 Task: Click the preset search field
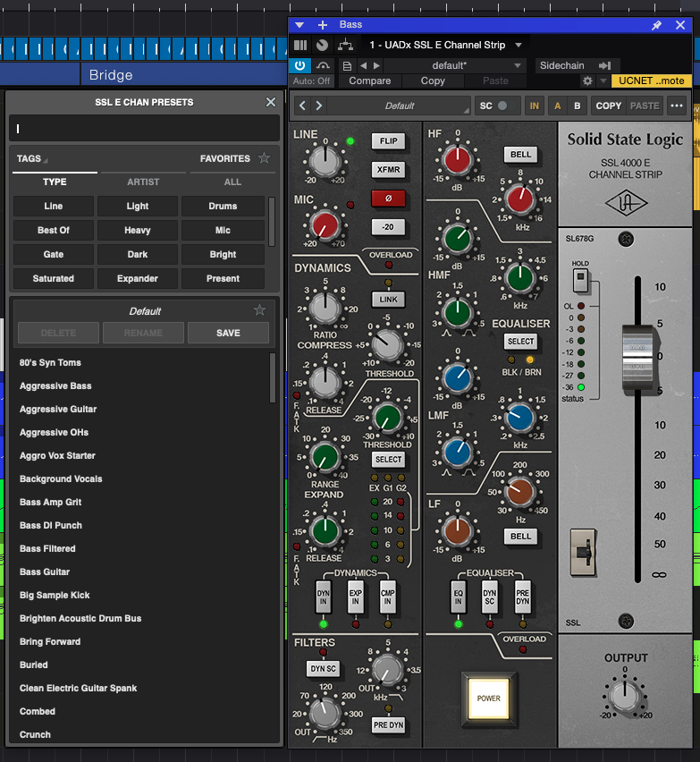tap(144, 129)
